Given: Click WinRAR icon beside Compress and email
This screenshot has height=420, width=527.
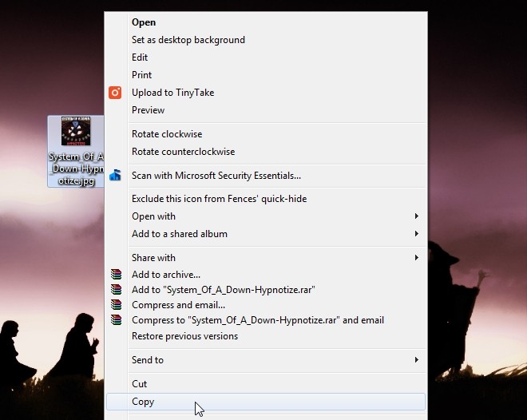Looking at the screenshot, I should pyautogui.click(x=116, y=304).
